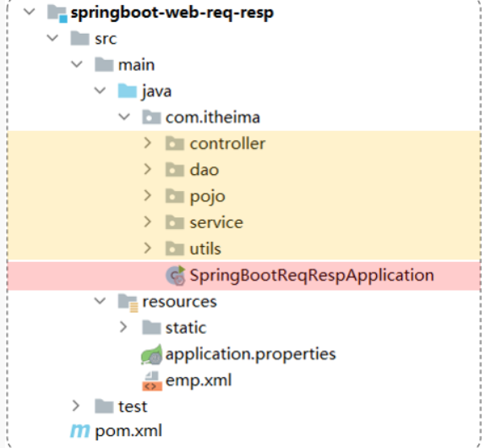The height and width of the screenshot is (448, 502).
Task: Expand the controller package
Action: pyautogui.click(x=147, y=143)
